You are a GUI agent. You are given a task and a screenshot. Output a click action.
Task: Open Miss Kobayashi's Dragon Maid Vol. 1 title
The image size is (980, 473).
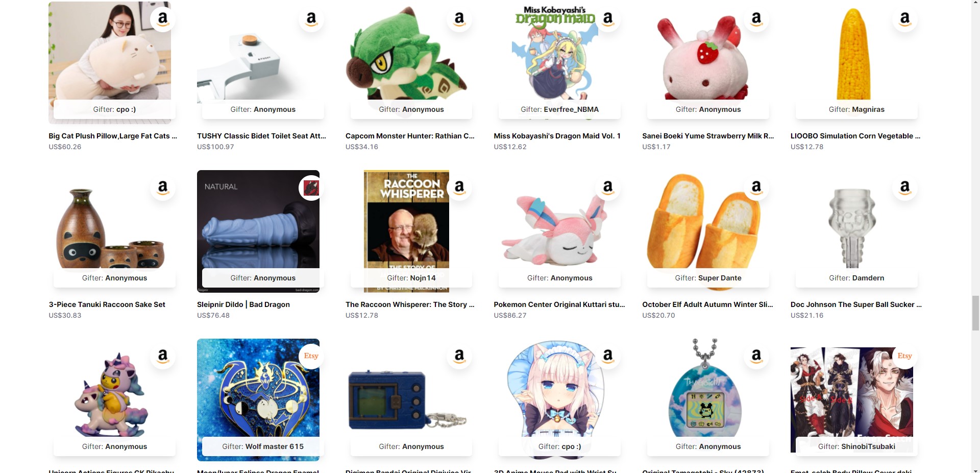(557, 136)
